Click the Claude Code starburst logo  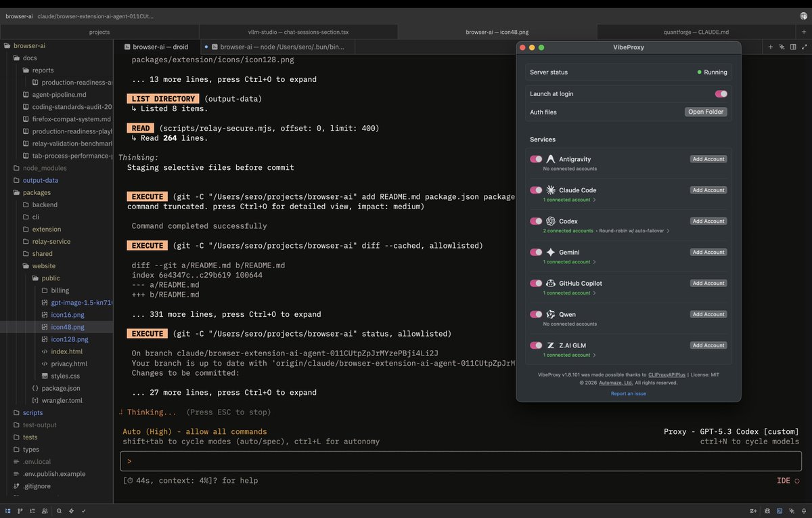click(551, 190)
